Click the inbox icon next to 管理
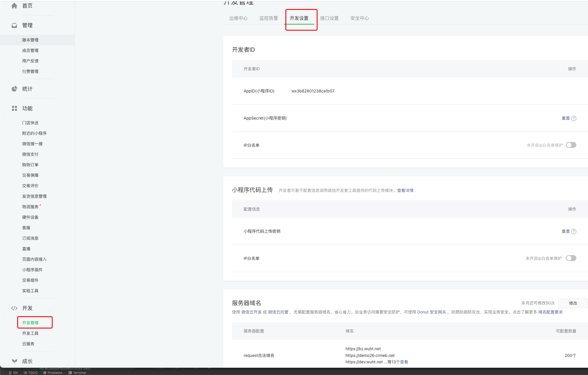The width and height of the screenshot is (588, 375). click(x=14, y=25)
